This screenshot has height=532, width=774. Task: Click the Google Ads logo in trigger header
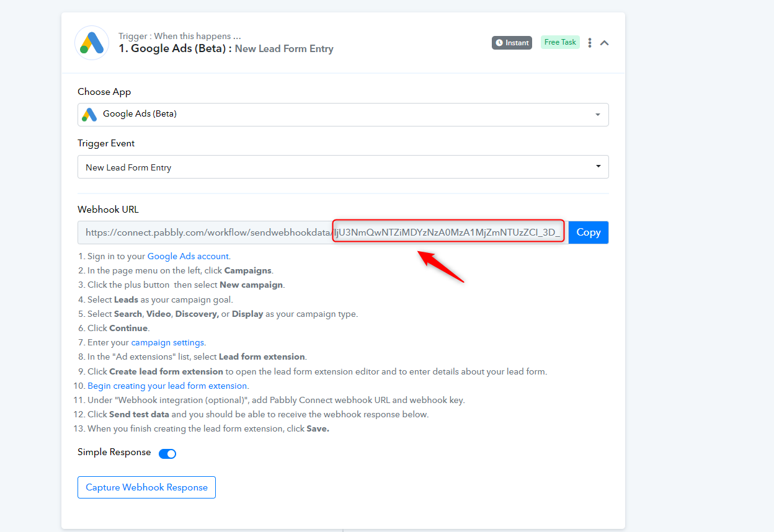(x=92, y=43)
